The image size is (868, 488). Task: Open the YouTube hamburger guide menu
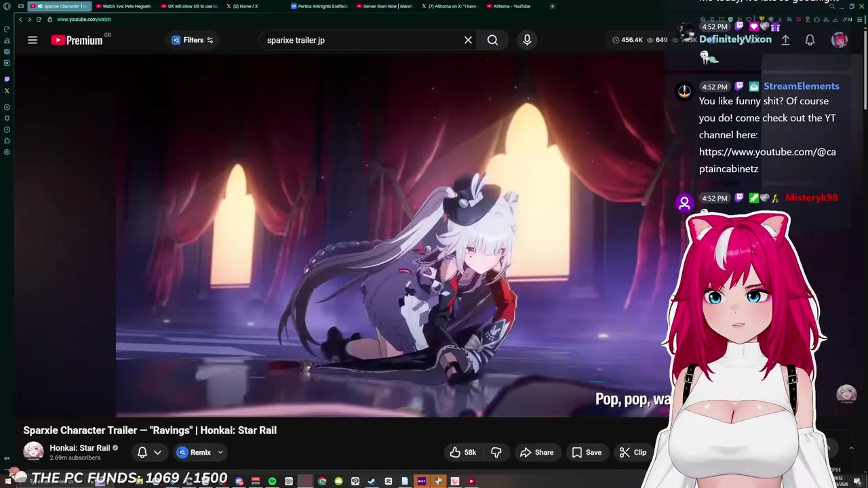[x=33, y=40]
